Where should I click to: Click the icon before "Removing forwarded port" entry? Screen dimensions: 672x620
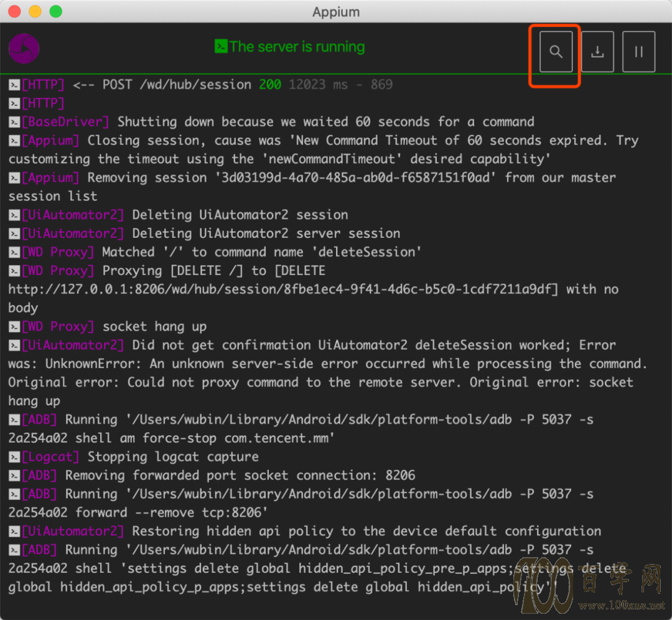(x=14, y=476)
